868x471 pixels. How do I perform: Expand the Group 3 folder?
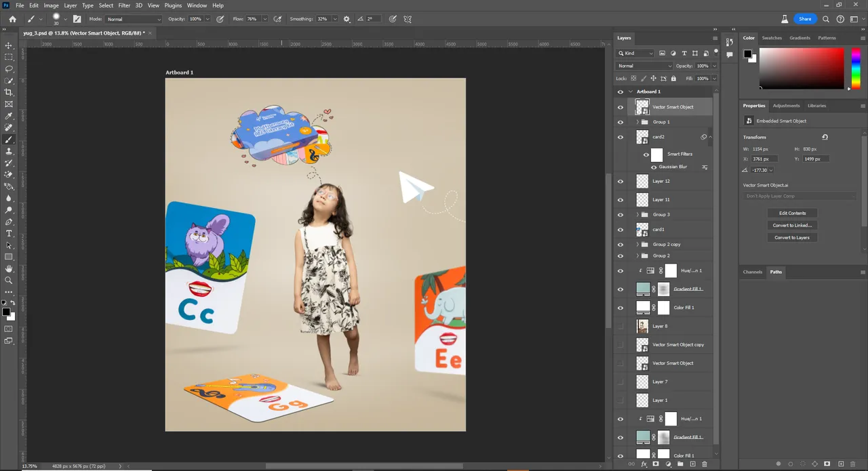point(637,215)
